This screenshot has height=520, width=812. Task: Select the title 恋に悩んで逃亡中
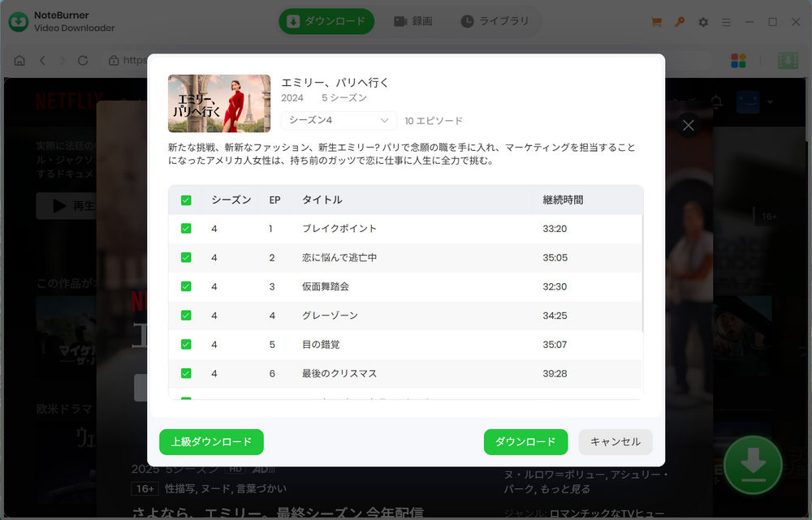[x=339, y=258]
